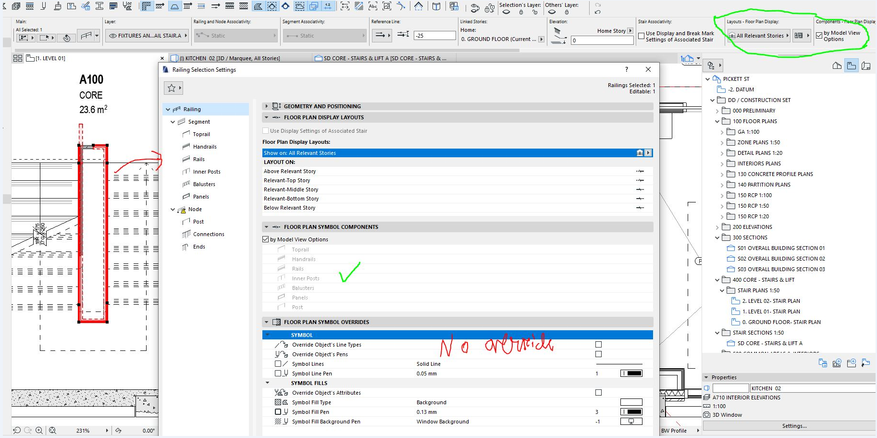Close the 1. LEVEL 01 tab
Image resolution: width=877 pixels, height=438 pixels.
point(162,58)
